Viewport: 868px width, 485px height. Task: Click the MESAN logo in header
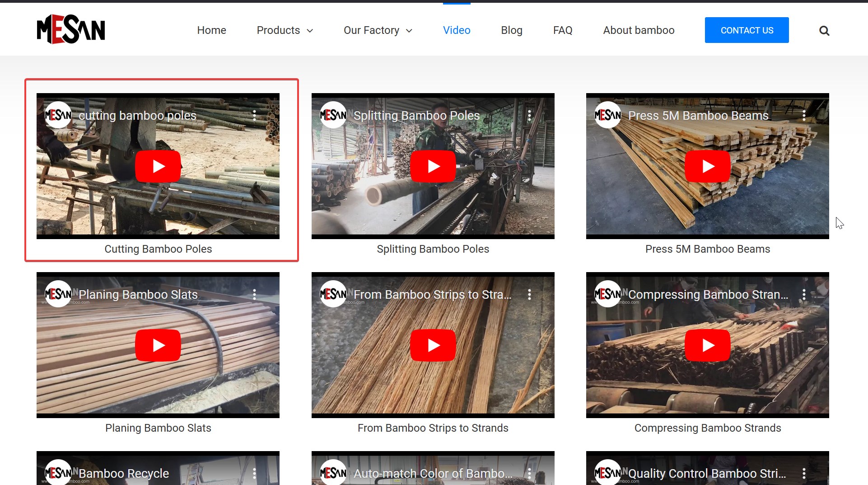coord(71,29)
